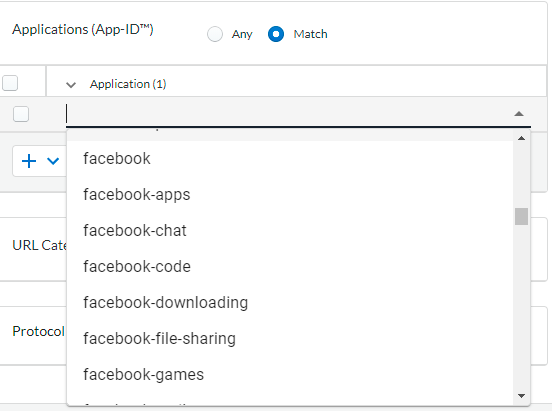552x411 pixels.
Task: Tick the application entry row checkbox
Action: [x=21, y=114]
